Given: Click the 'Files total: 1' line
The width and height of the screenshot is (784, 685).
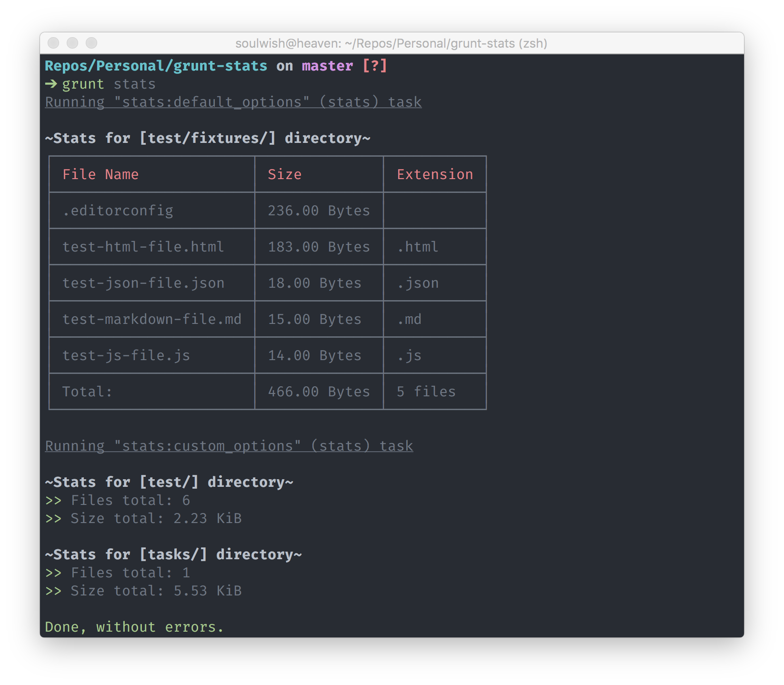Looking at the screenshot, I should (x=118, y=573).
